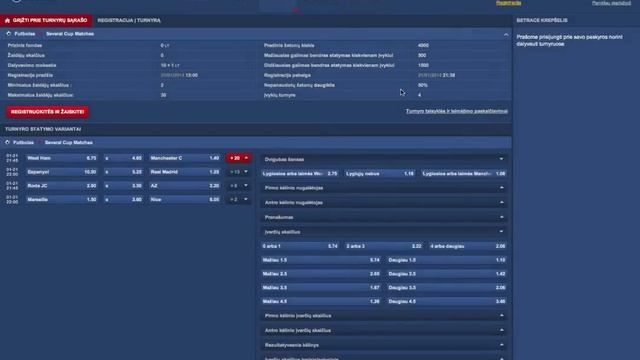Select the draw at 4.65 for West Ham match
The height and width of the screenshot is (360, 640).
click(x=123, y=158)
